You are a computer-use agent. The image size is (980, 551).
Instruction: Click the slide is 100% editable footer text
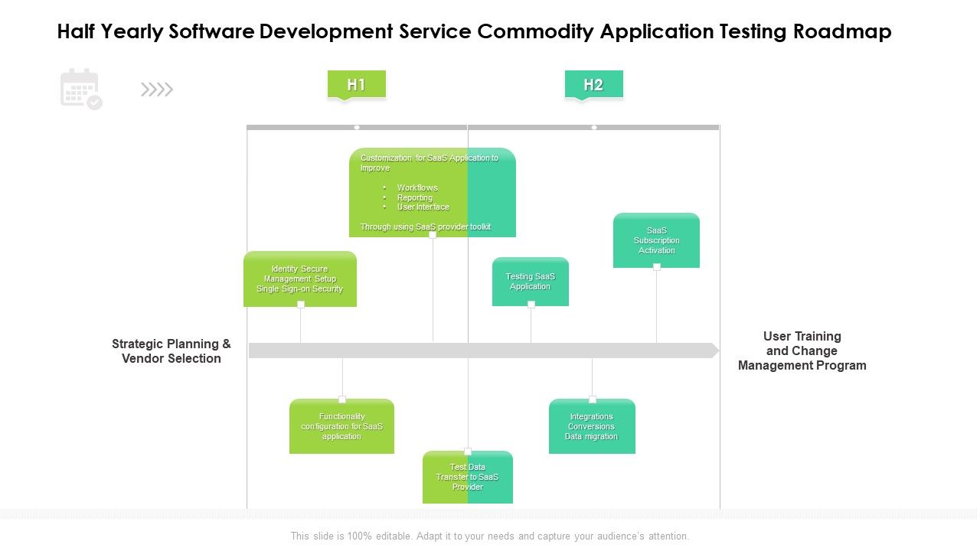pos(490,536)
